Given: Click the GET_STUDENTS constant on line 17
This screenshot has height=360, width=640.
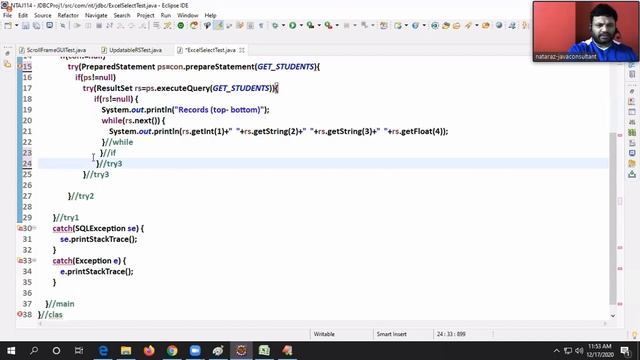Looking at the screenshot, I should [241, 88].
